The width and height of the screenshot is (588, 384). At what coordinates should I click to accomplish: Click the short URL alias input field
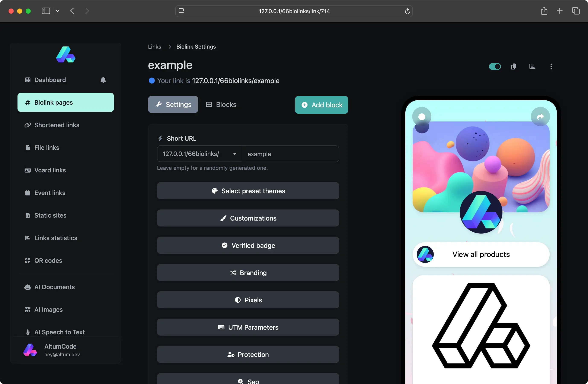point(290,154)
